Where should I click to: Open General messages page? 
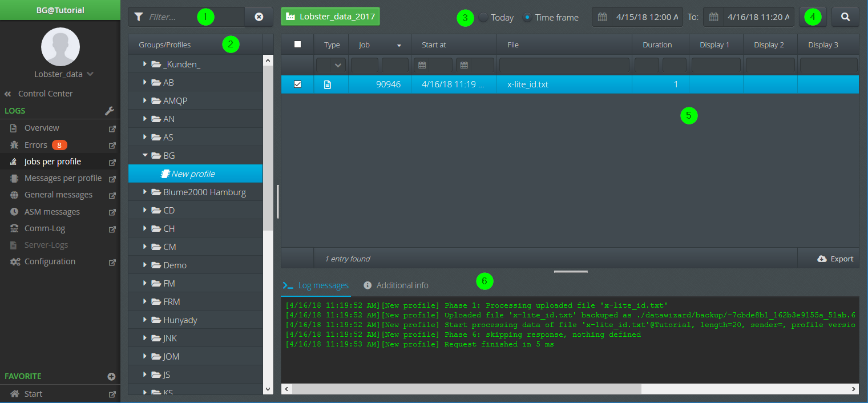click(x=58, y=195)
